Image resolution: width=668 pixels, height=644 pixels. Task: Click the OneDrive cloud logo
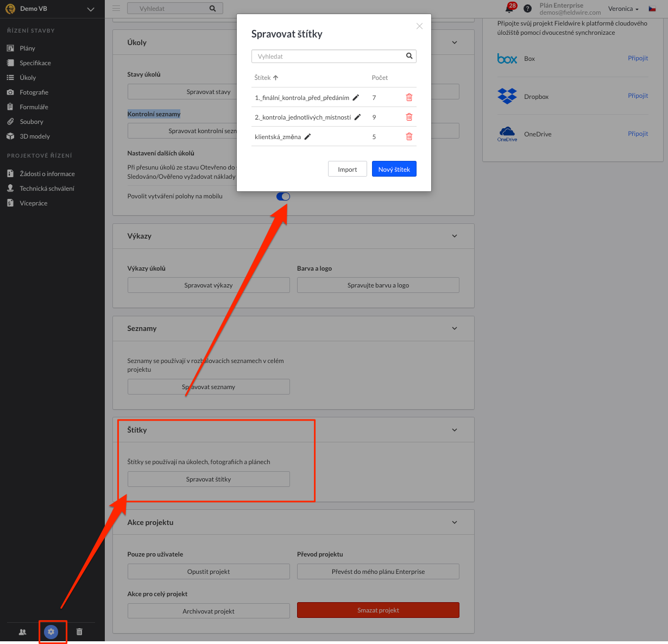507,134
